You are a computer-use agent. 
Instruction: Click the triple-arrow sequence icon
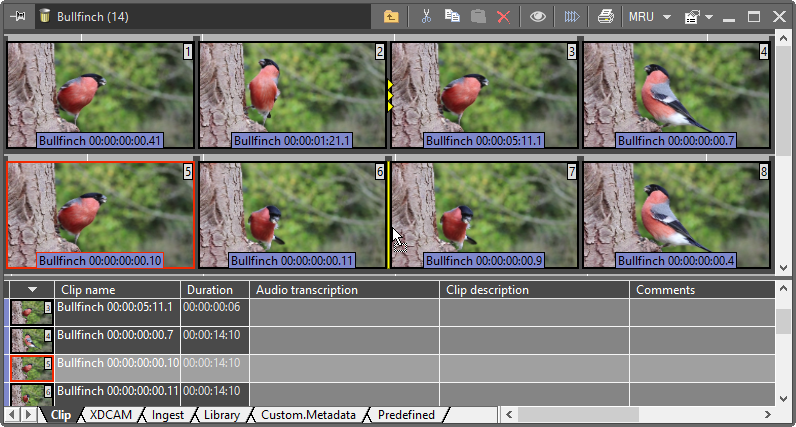click(571, 17)
